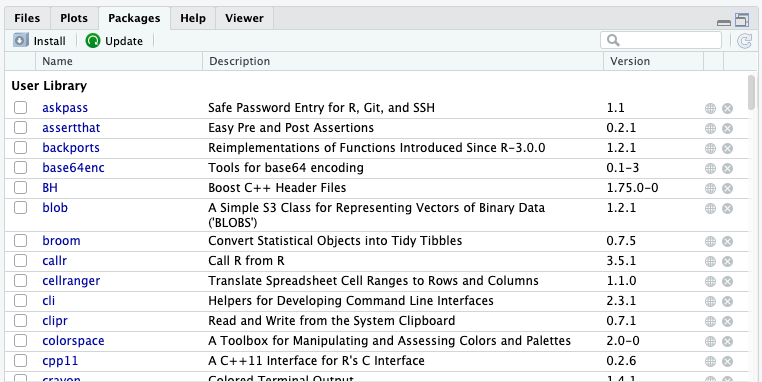Open the base64enc package help link
Viewport: 762px width, 382px height.
point(73,168)
